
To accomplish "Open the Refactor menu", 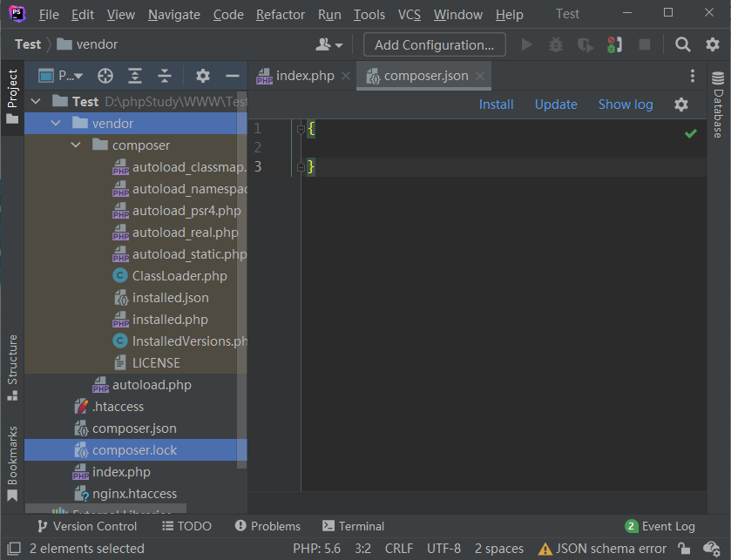I will [281, 15].
